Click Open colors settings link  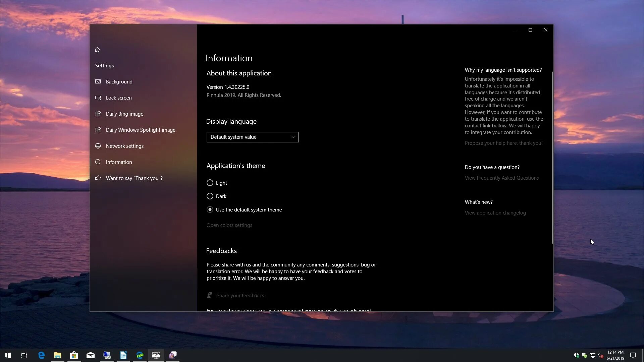click(229, 225)
